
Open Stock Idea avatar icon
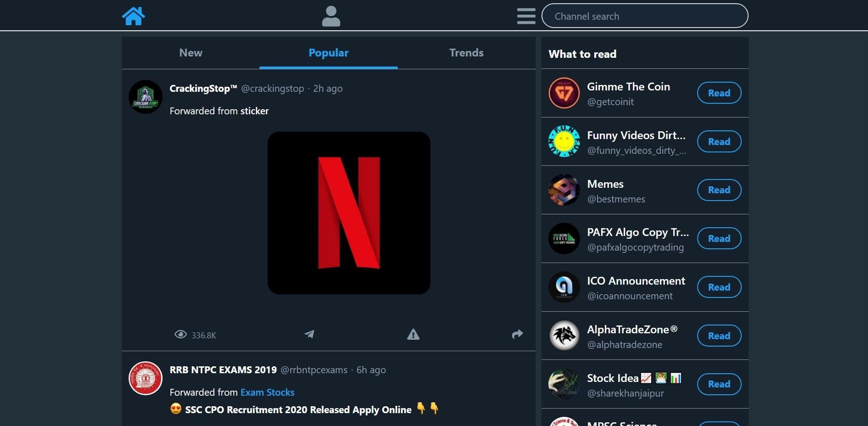click(x=564, y=384)
